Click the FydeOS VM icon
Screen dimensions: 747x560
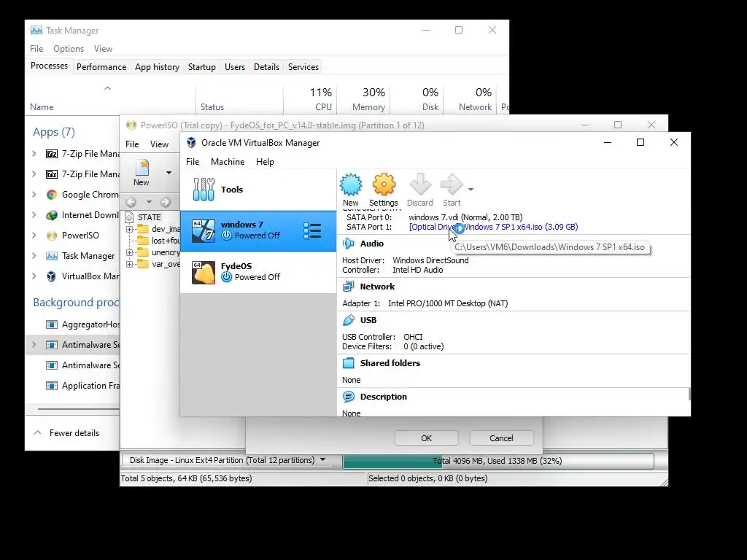click(204, 273)
